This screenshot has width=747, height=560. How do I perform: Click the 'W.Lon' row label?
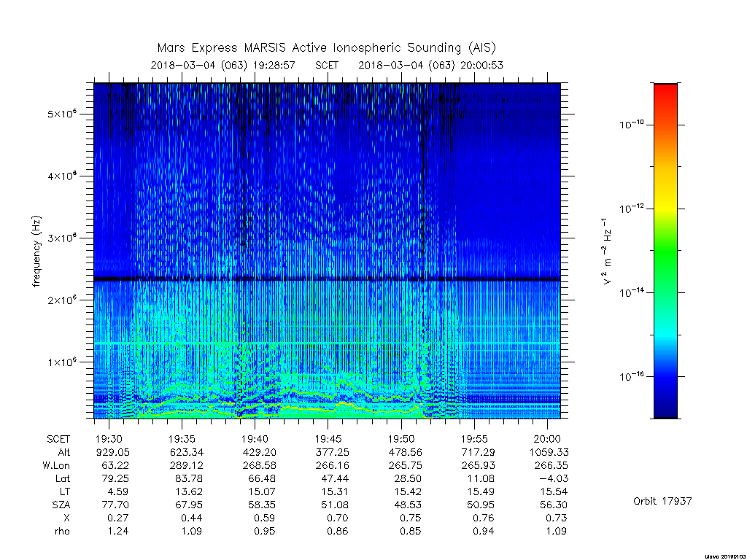point(56,465)
